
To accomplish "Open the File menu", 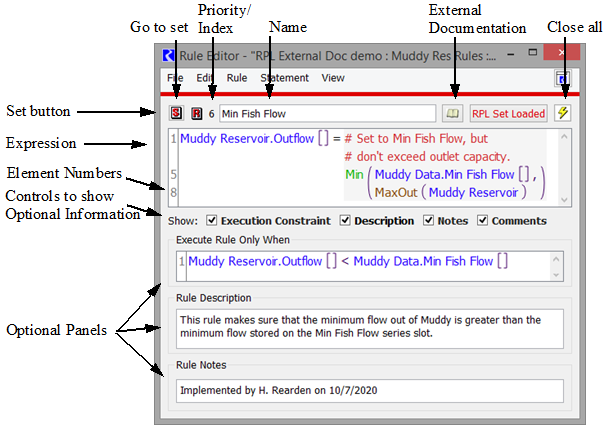I will [175, 78].
